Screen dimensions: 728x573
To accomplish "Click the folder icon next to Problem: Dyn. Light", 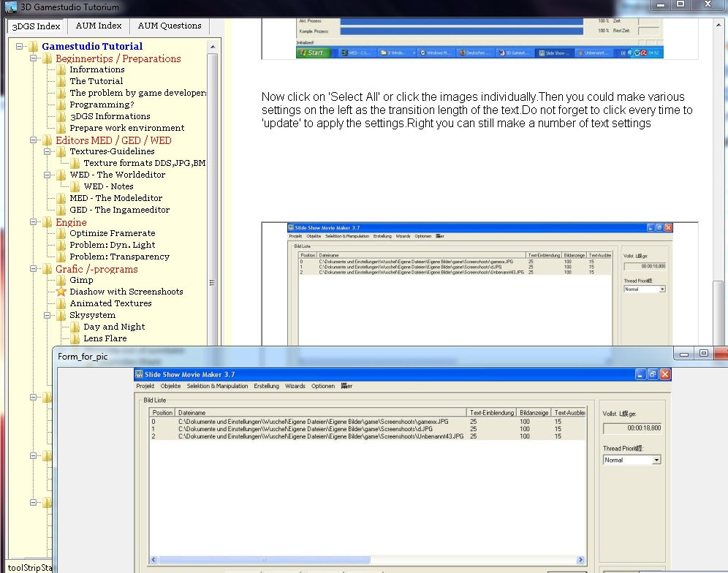I will [61, 245].
